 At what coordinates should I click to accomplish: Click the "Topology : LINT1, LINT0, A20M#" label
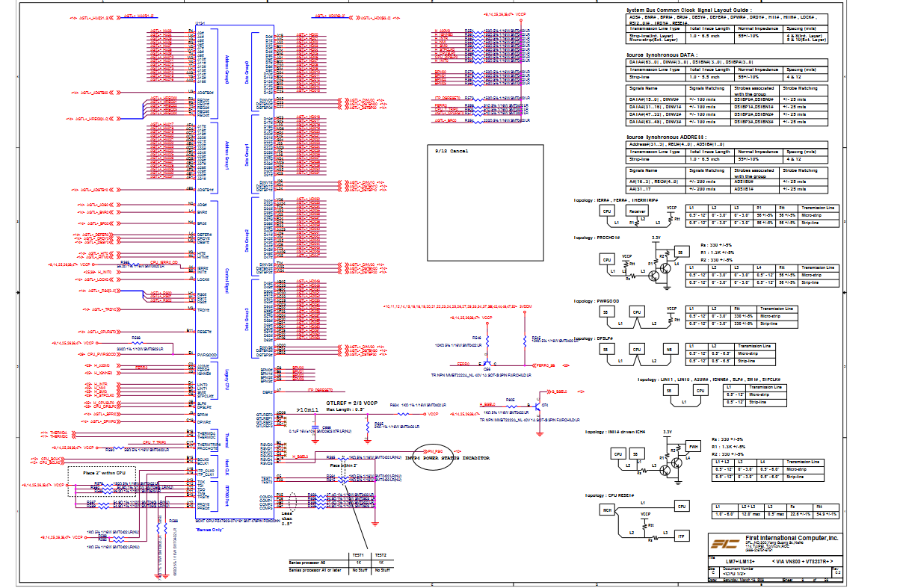709,379
